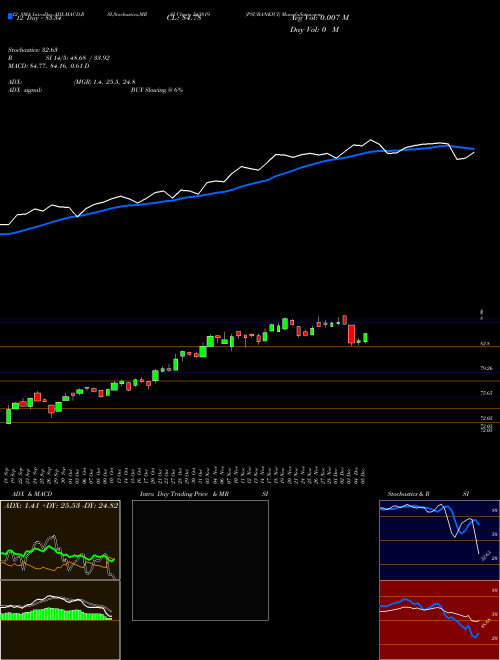Click the red-background RSI chart panel
Screen dimensions: 500x660
[x=439, y=620]
